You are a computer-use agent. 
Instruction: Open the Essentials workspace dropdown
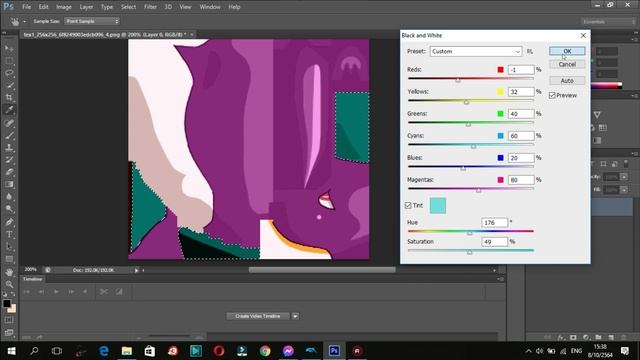608,22
